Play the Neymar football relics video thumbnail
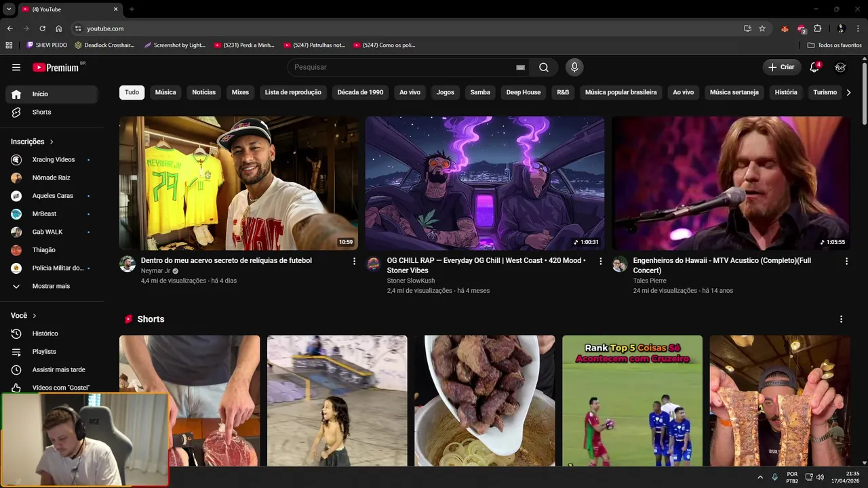This screenshot has height=488, width=868. click(x=239, y=183)
